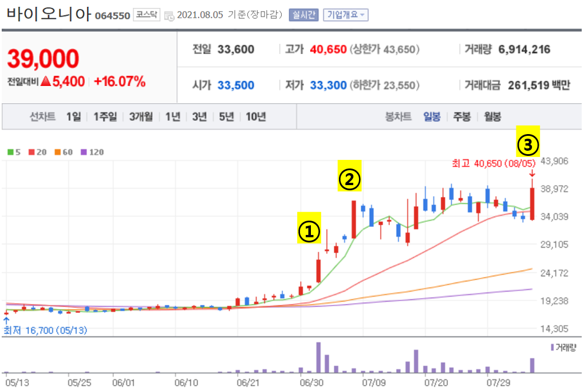Open the 기업개요 dropdown
Screen dimensions: 588x392
(x=346, y=15)
